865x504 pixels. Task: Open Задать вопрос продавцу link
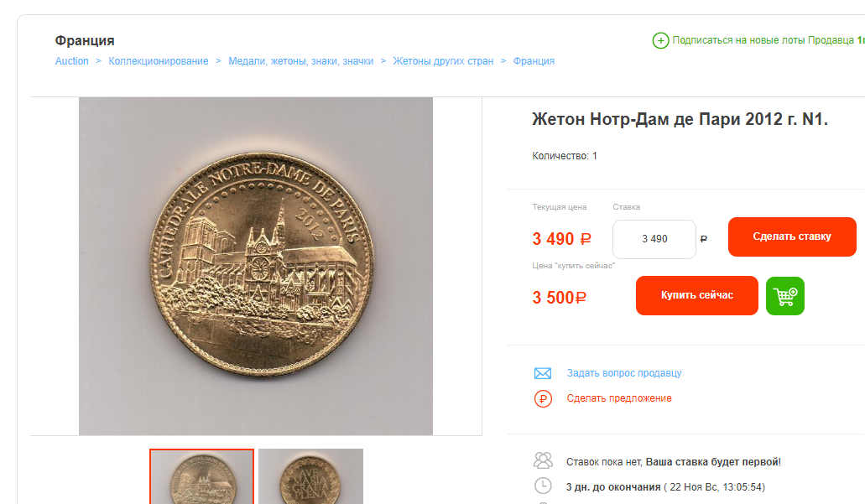pyautogui.click(x=624, y=373)
